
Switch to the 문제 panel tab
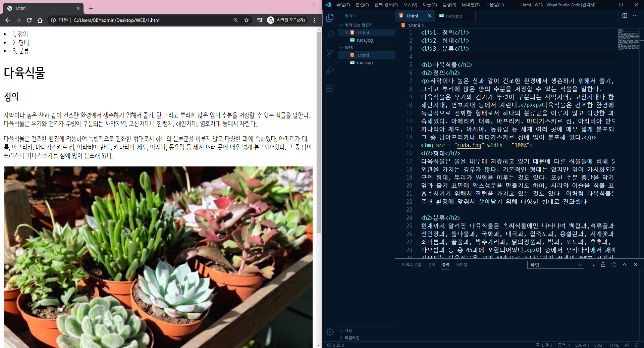(x=432, y=265)
